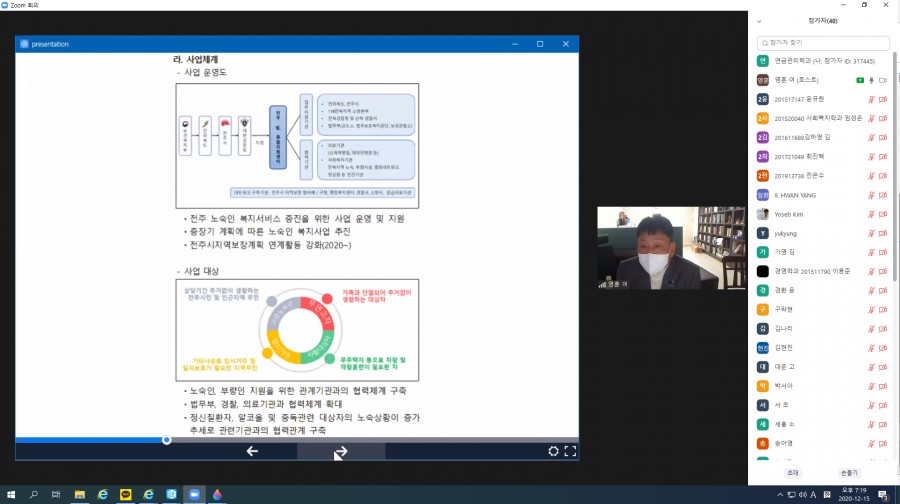
Task: Click muted mic icon for 김나리
Action: coord(871,328)
